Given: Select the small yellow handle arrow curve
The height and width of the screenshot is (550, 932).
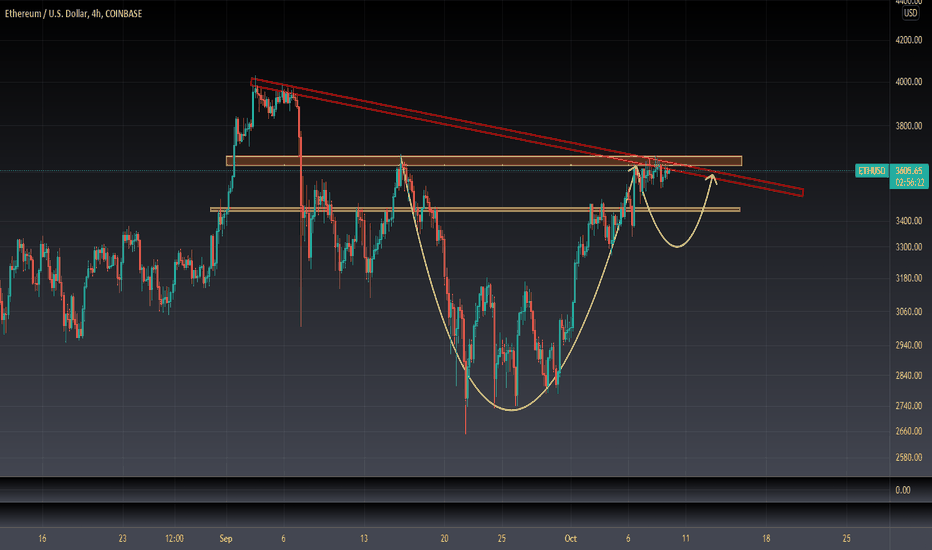Looking at the screenshot, I should tap(677, 245).
